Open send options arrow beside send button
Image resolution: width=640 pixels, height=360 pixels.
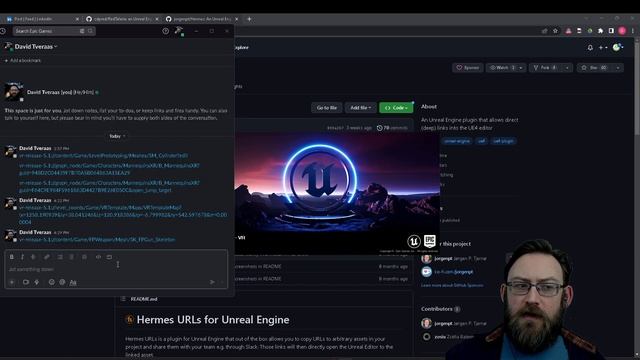(222, 282)
